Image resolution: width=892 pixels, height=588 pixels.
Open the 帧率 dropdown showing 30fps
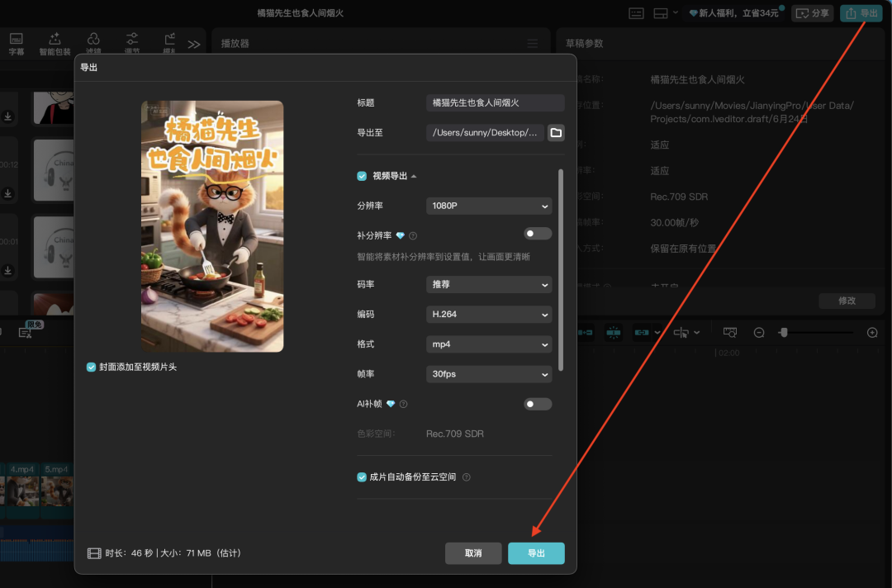[x=488, y=374]
